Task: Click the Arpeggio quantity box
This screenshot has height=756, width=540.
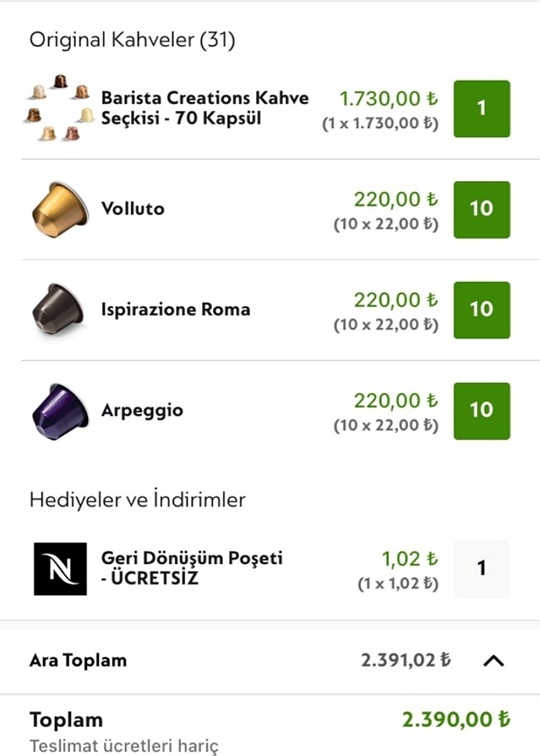Action: point(482,410)
